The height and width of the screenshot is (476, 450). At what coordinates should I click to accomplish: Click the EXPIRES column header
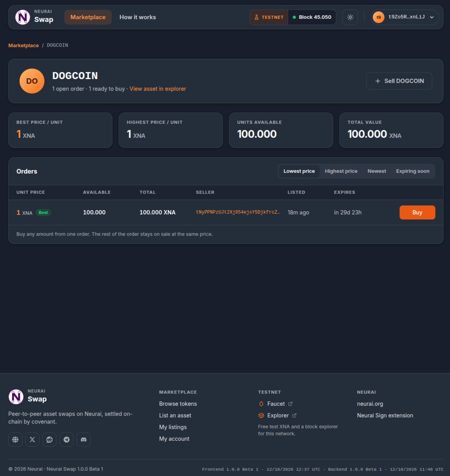coord(345,192)
